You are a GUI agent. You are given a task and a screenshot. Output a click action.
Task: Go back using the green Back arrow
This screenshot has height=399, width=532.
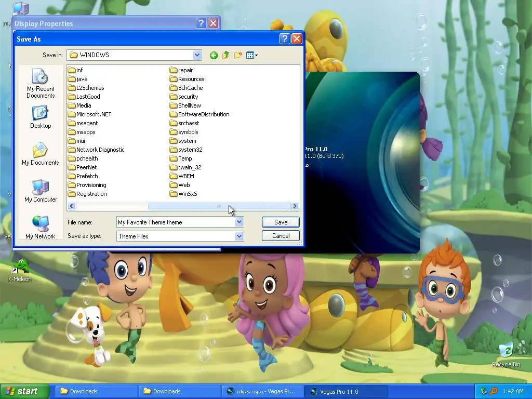(214, 55)
